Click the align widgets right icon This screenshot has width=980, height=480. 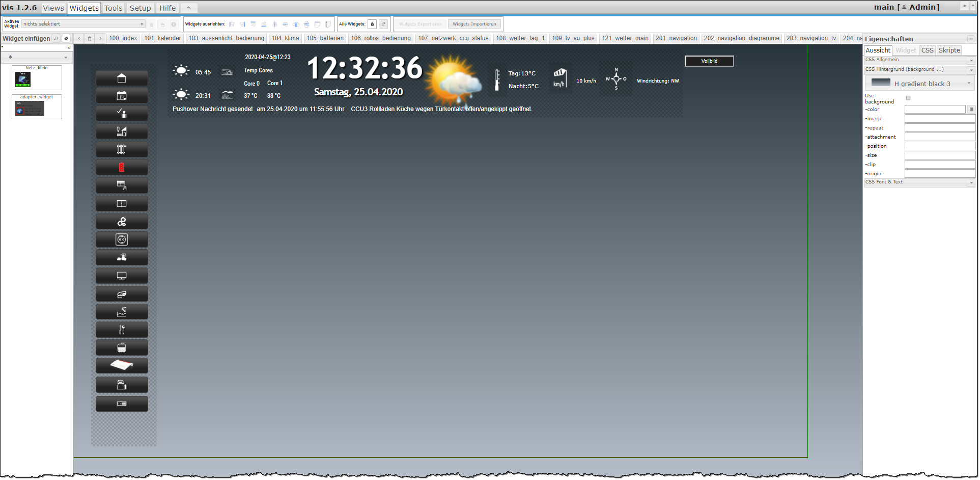pyautogui.click(x=242, y=24)
